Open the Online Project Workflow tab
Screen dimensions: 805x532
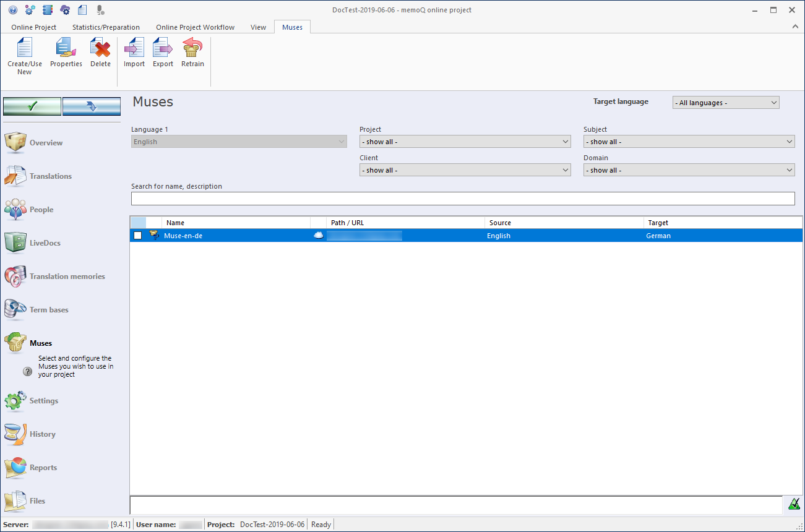[195, 27]
